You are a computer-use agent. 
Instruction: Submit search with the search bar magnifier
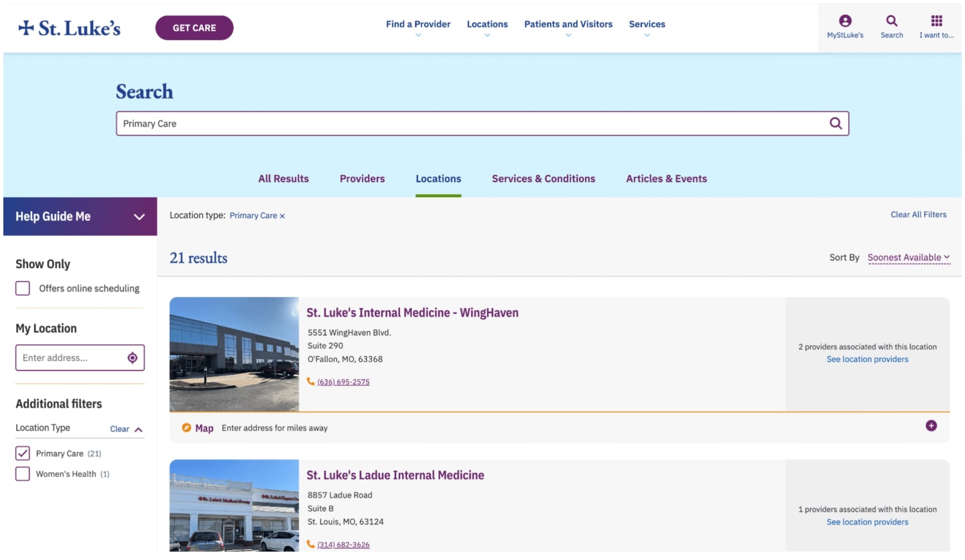tap(836, 123)
